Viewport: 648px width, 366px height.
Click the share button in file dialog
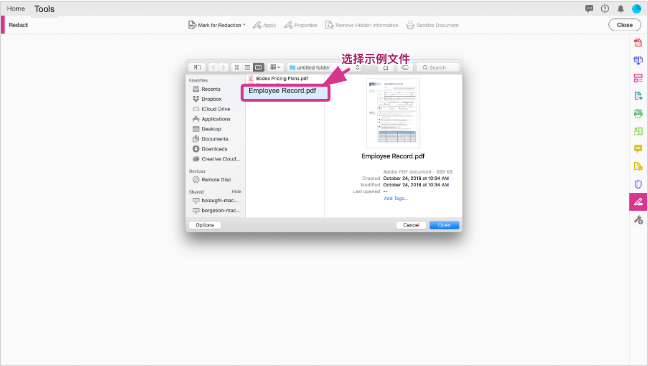point(385,67)
